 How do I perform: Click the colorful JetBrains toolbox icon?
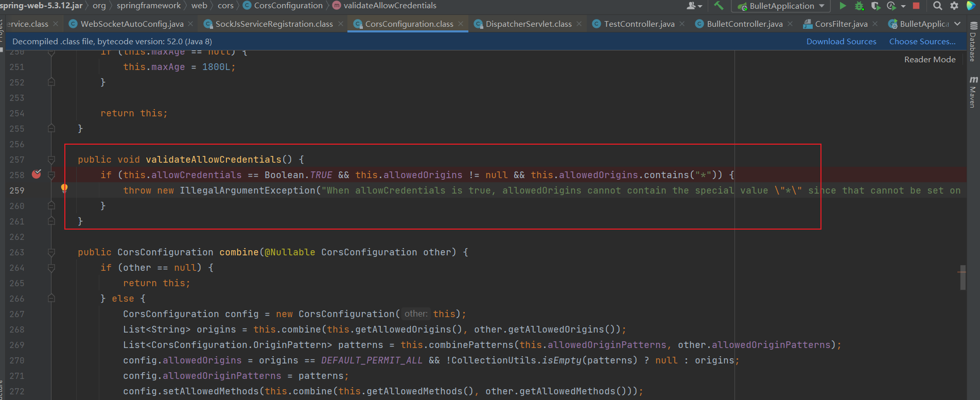(x=971, y=6)
